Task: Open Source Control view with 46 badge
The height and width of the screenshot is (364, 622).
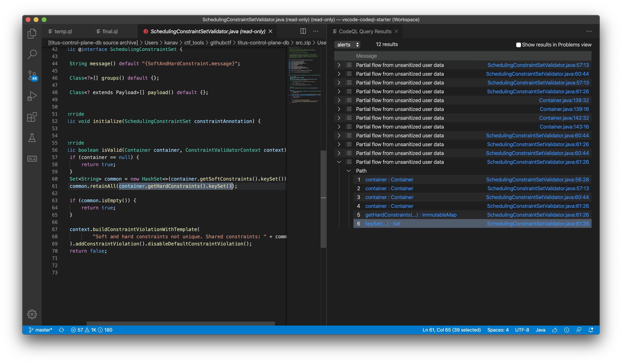Action: [x=32, y=75]
